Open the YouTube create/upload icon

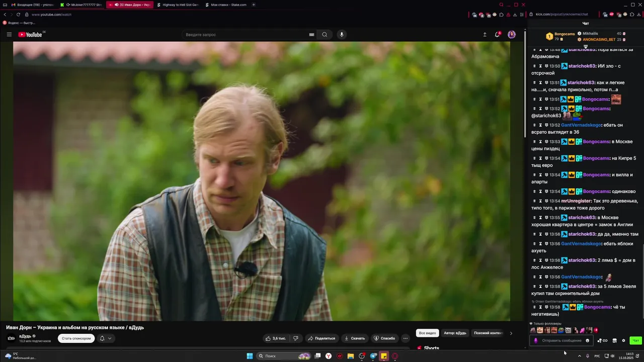485,35
